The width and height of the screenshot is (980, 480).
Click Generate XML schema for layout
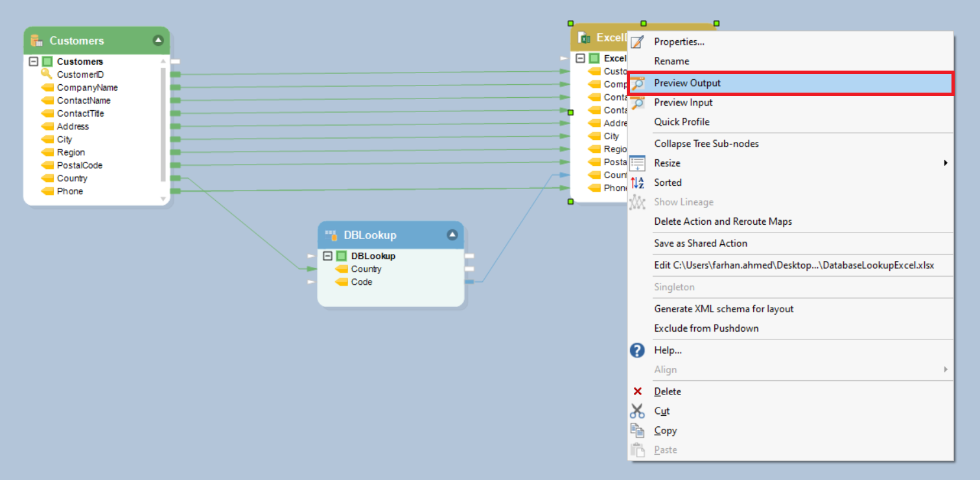click(x=723, y=309)
